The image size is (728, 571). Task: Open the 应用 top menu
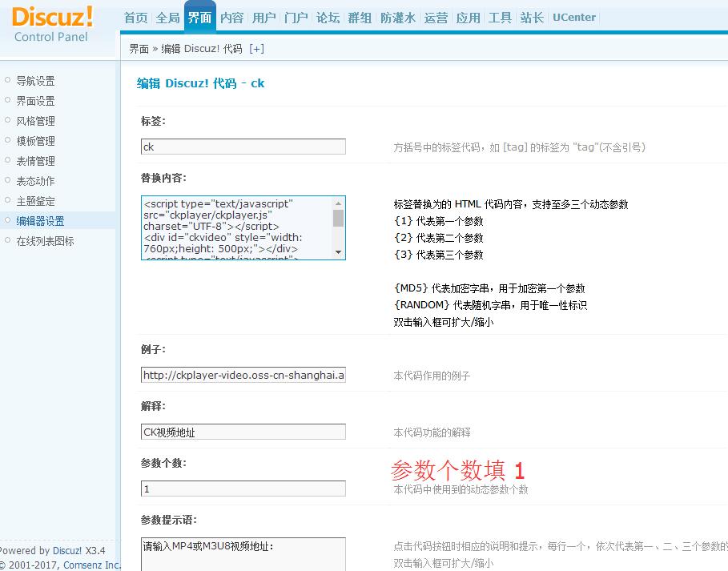point(468,18)
